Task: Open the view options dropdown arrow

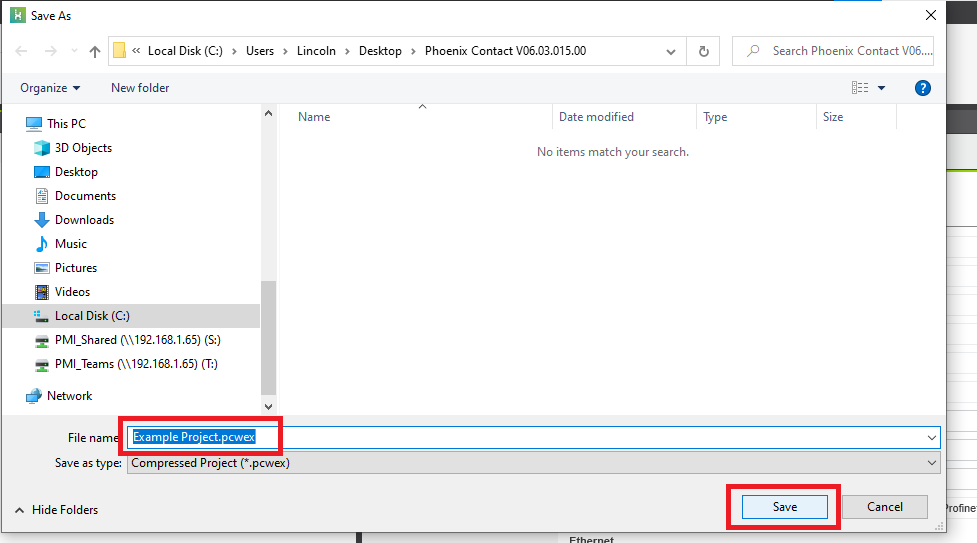Action: coord(881,88)
